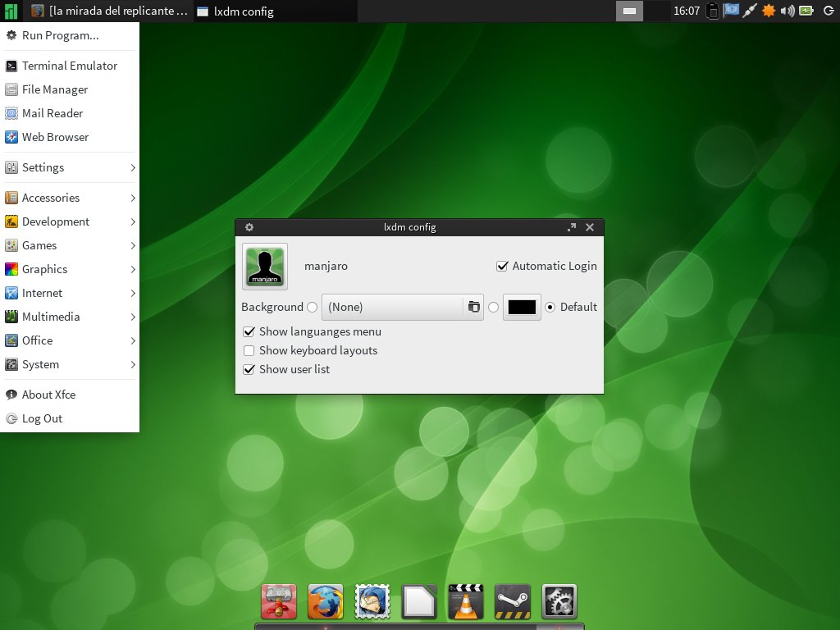The height and width of the screenshot is (630, 840).
Task: Open Terminal Emulator from the menu
Action: (69, 66)
